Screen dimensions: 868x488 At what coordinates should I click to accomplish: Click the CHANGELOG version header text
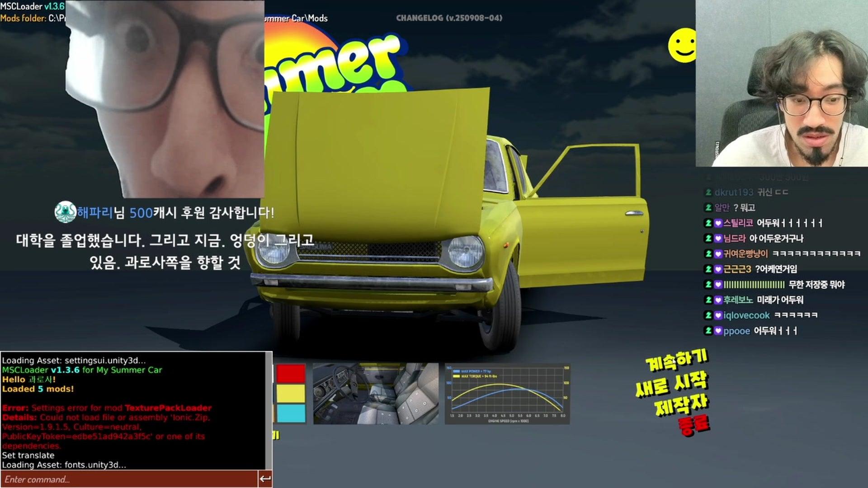pyautogui.click(x=449, y=18)
